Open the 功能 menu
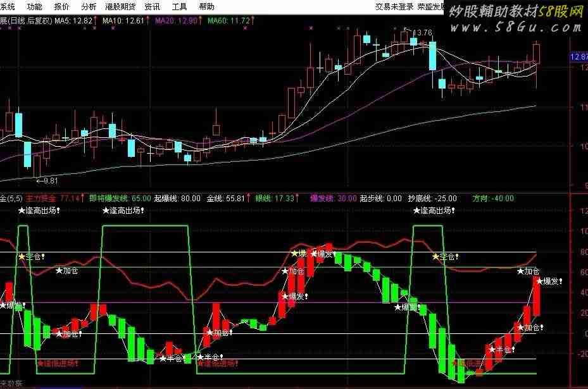 click(34, 7)
